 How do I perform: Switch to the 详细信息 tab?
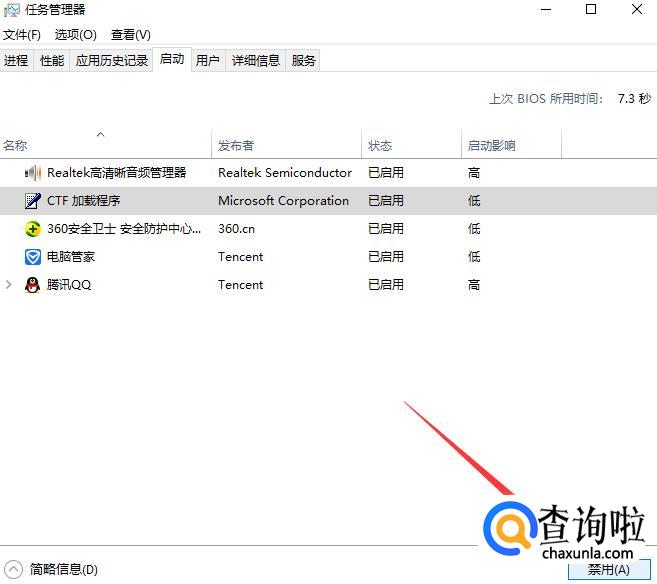pos(256,60)
